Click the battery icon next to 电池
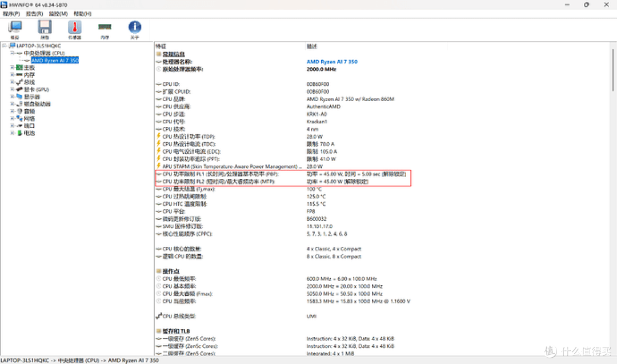617x364 pixels. pos(19,133)
